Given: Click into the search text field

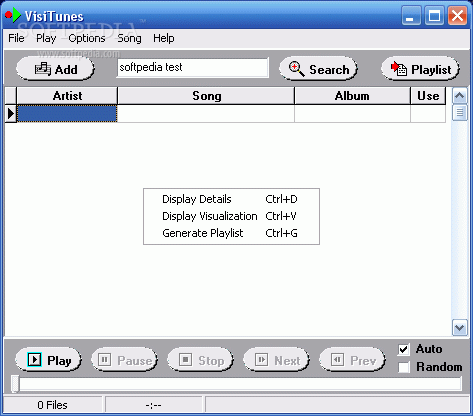Looking at the screenshot, I should coord(193,68).
